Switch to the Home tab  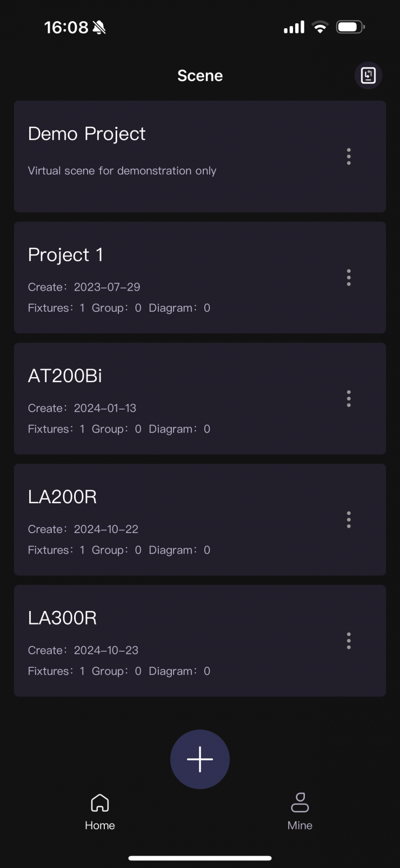pyautogui.click(x=100, y=811)
